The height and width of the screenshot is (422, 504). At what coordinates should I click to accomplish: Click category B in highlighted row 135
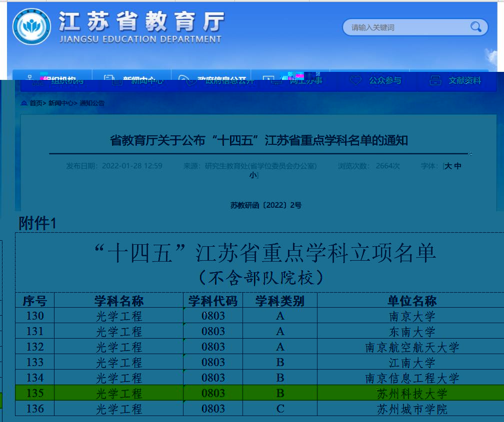279,393
